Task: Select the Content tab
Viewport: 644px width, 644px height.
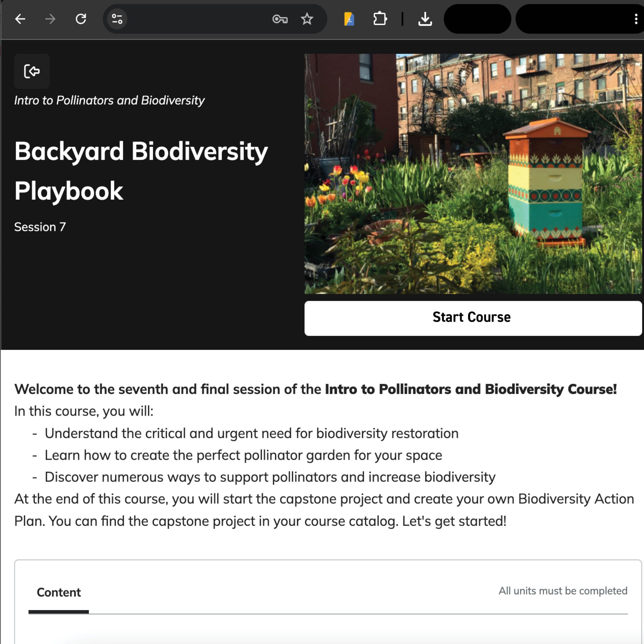Action: (x=59, y=592)
